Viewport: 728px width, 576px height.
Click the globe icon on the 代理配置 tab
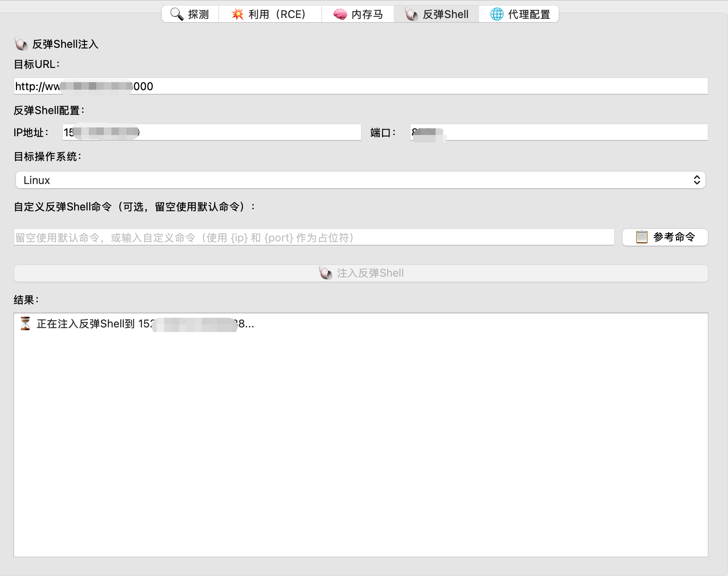(497, 14)
